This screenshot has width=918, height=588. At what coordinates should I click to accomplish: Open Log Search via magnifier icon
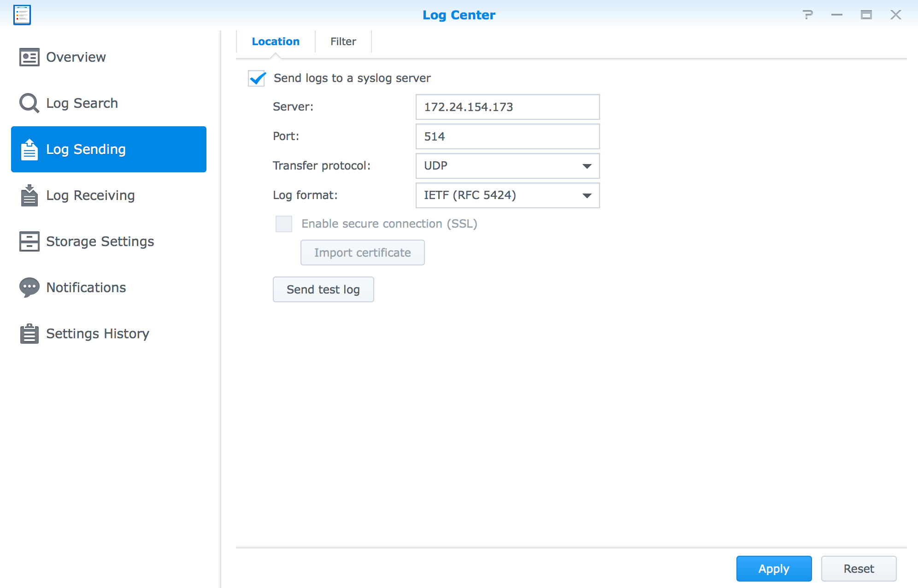(x=29, y=103)
